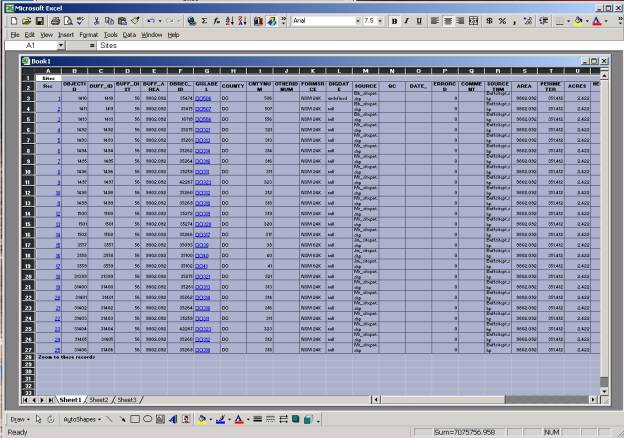Screen dimensions: 624x438
Task: Click the Print icon
Action: 54,20
